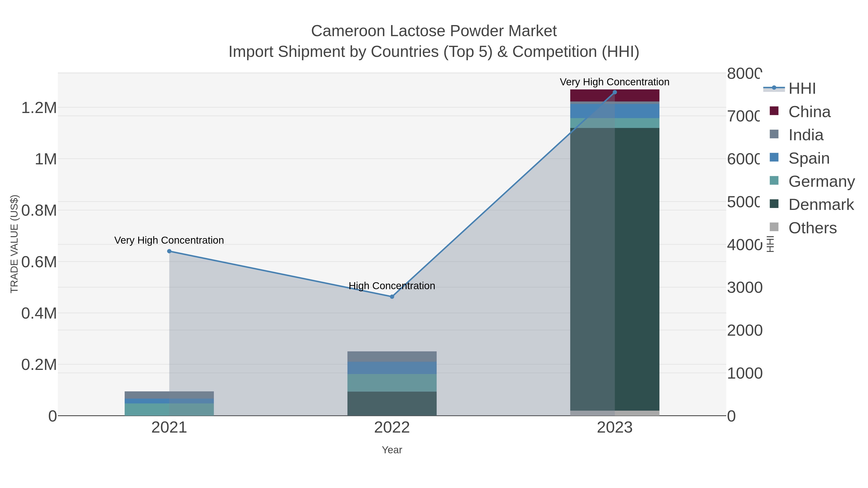868x488 pixels.
Task: Click the Others gray legend swatch
Action: pos(774,227)
